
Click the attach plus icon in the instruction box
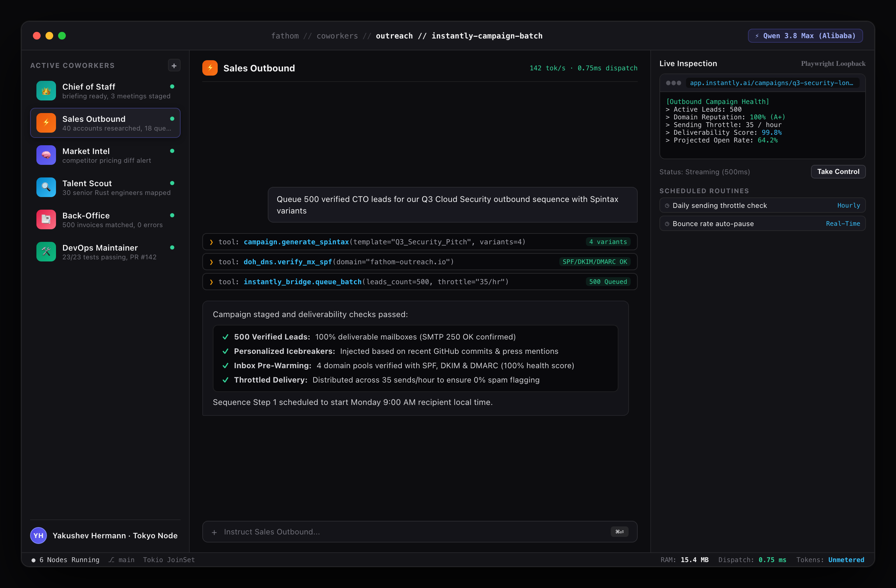[214, 532]
